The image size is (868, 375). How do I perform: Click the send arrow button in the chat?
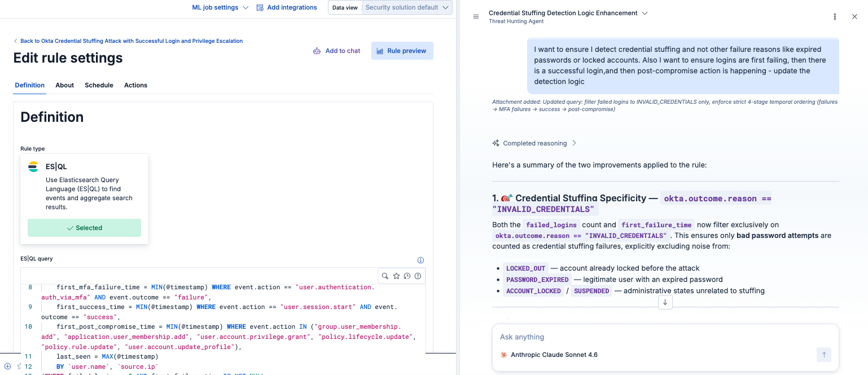pos(824,355)
